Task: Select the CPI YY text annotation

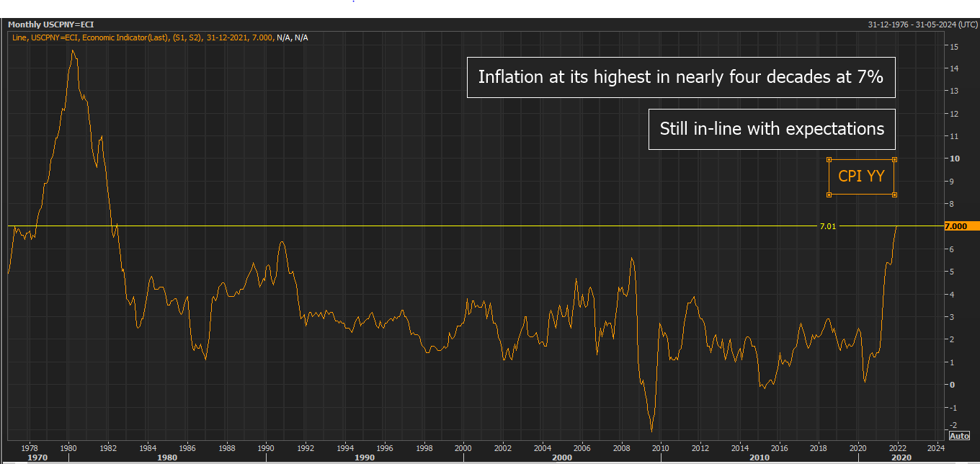Action: coord(861,177)
